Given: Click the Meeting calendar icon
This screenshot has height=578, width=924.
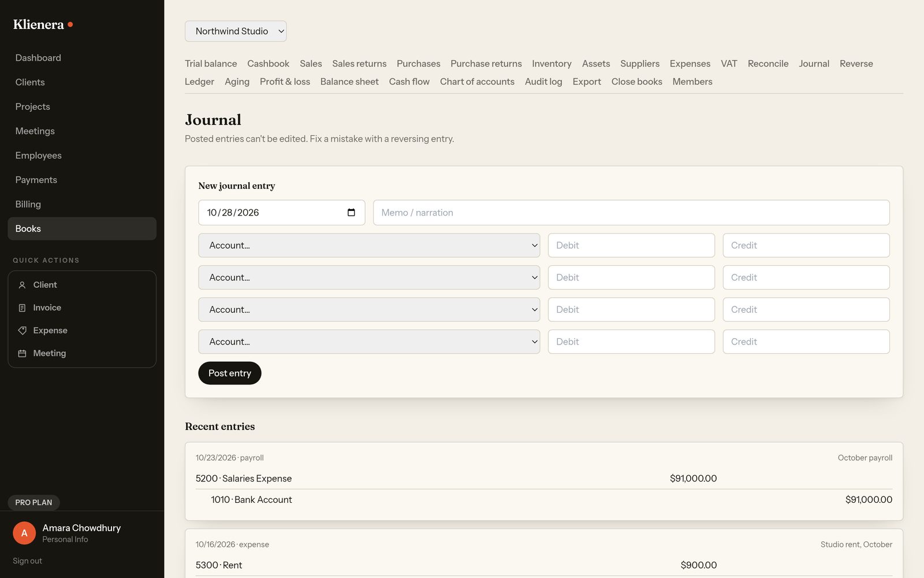Looking at the screenshot, I should coord(22,353).
